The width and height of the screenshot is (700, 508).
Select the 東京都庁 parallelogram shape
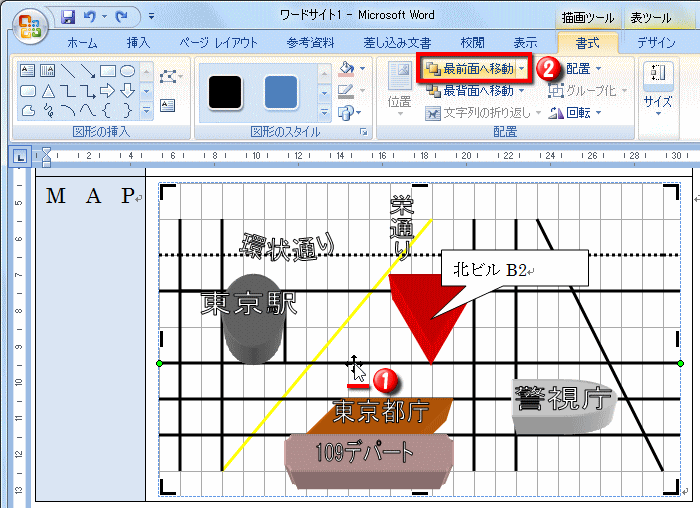[380, 416]
